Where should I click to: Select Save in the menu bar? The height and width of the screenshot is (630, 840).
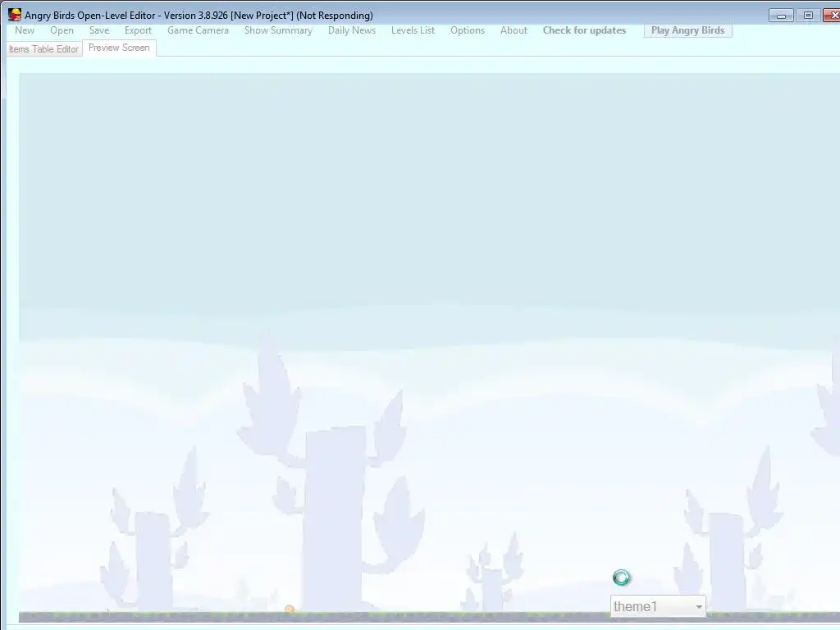(99, 30)
